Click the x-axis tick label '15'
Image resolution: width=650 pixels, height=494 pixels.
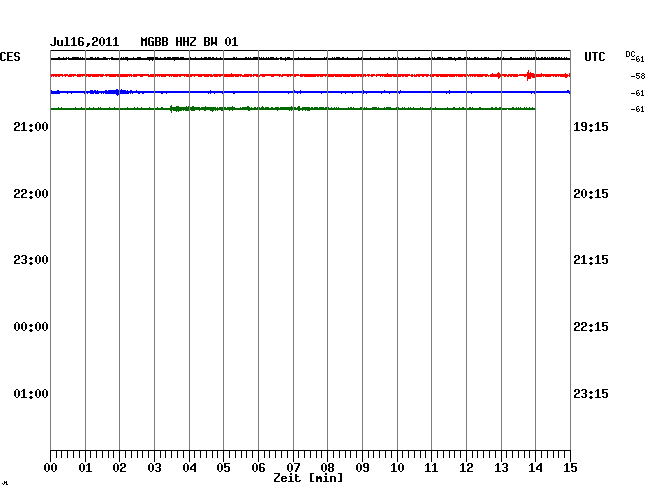[x=570, y=468]
